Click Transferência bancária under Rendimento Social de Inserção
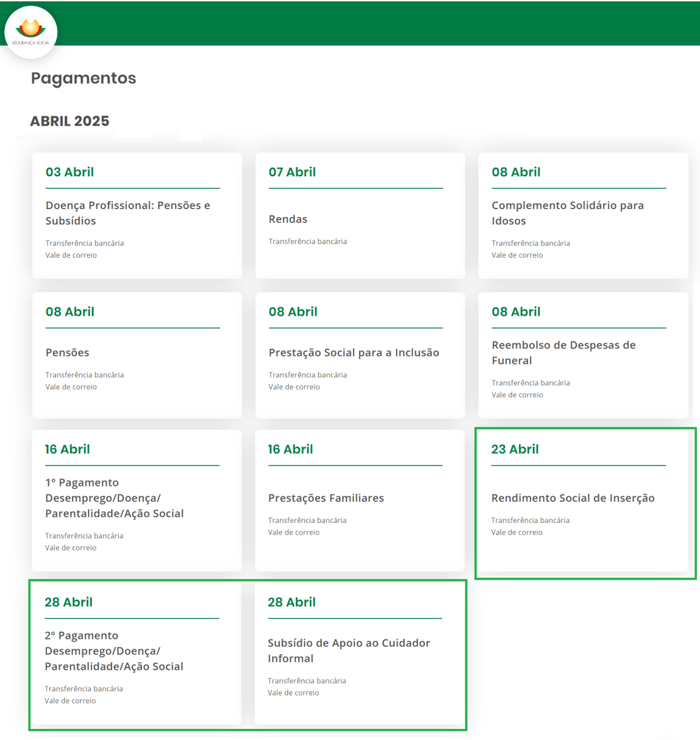Viewport: 700px width, 740px height. (530, 520)
